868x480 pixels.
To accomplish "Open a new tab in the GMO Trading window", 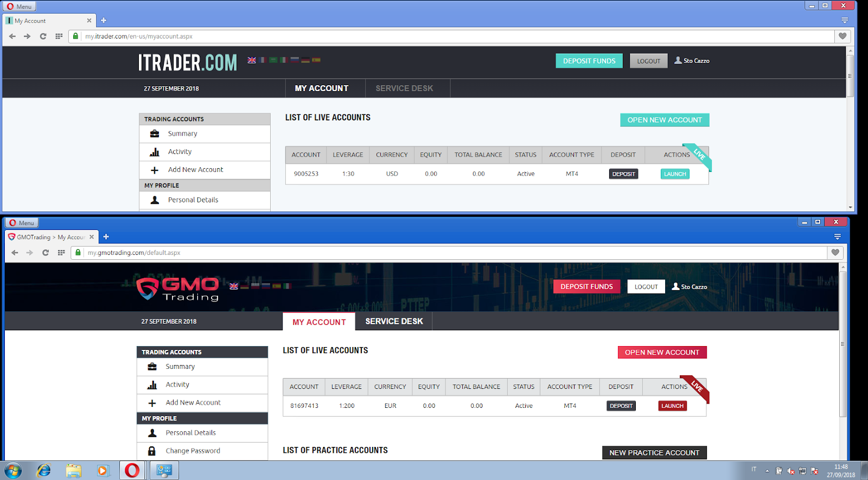I will coord(106,236).
